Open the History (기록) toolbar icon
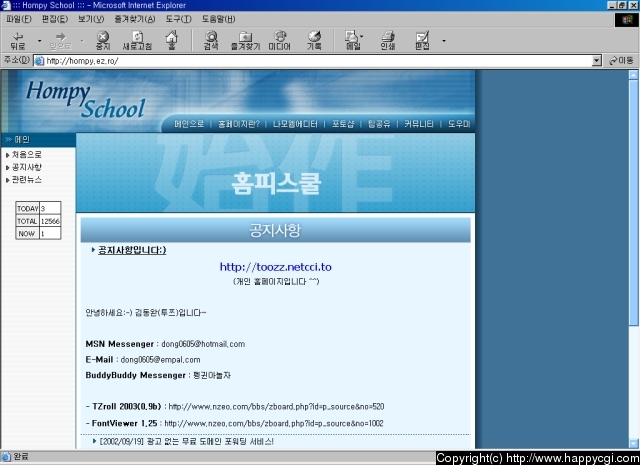Screen dimensions: 640x465 tap(314, 40)
